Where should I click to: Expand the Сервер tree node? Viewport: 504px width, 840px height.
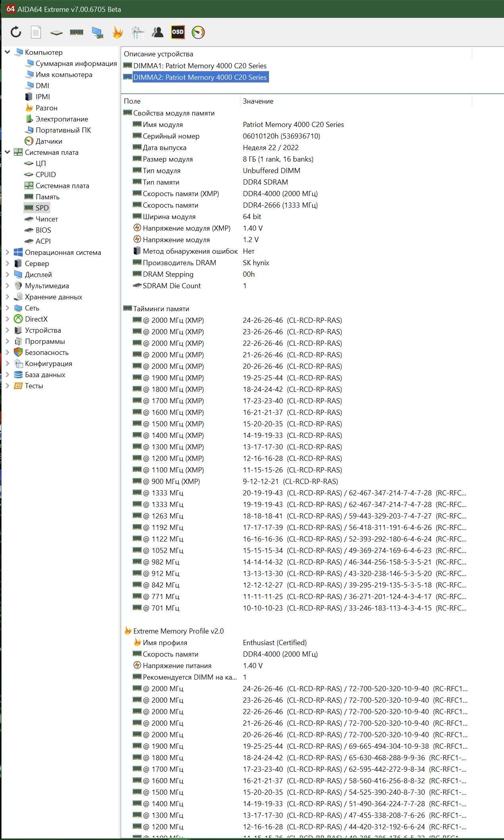7,264
